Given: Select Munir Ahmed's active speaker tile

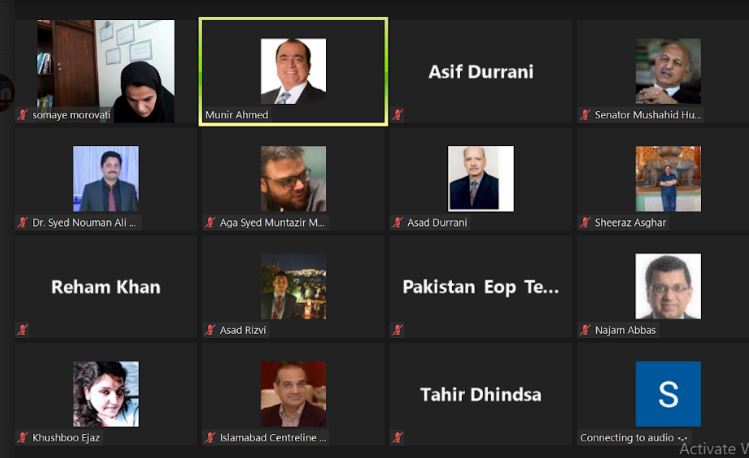Looking at the screenshot, I should click(x=293, y=72).
